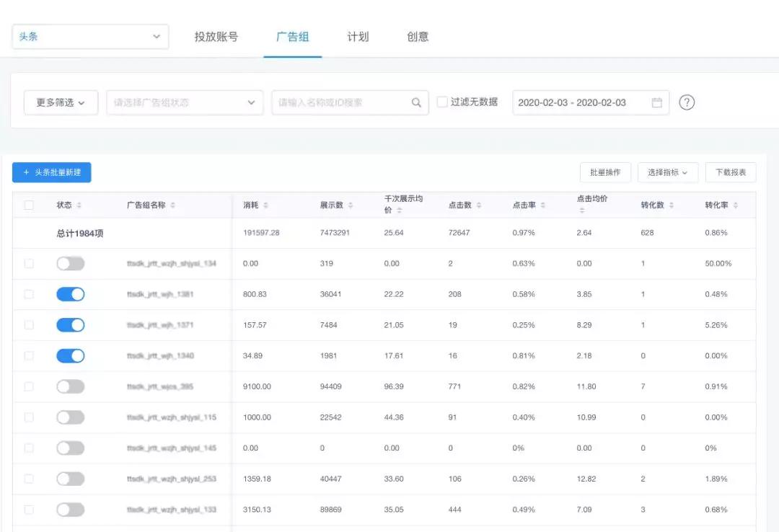Screen dimensions: 779x532
Task: Click the 头条批量新建 button
Action: [x=51, y=172]
